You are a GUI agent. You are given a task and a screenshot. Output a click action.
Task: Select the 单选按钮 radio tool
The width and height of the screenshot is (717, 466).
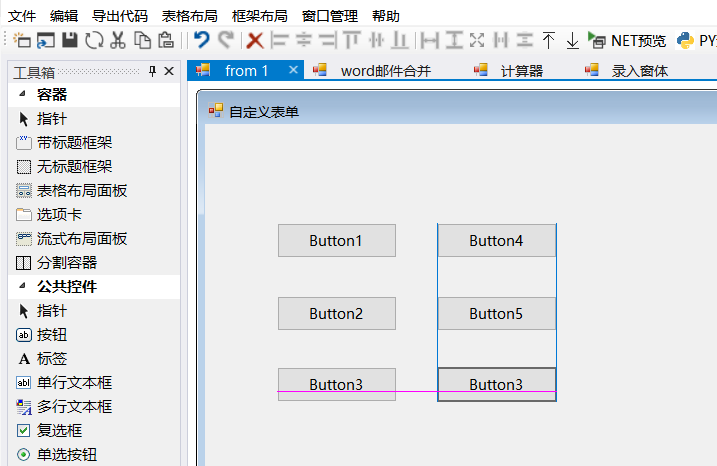point(94,455)
